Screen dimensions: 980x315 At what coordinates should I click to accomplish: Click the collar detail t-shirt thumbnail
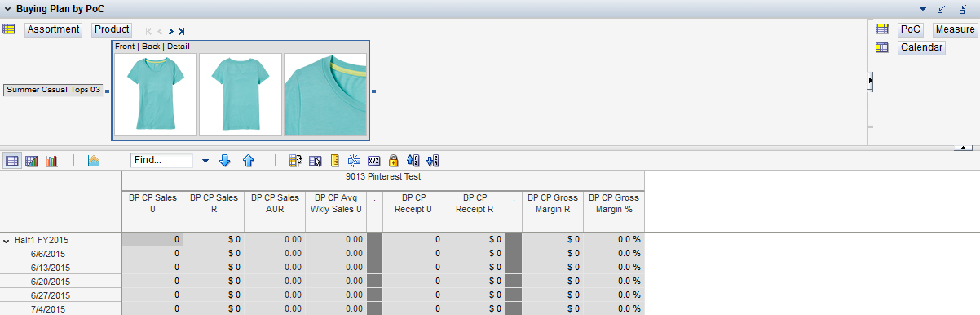(x=325, y=94)
